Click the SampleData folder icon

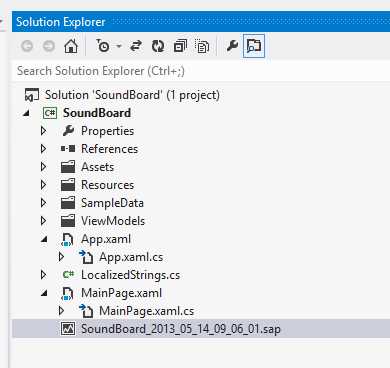(x=68, y=203)
